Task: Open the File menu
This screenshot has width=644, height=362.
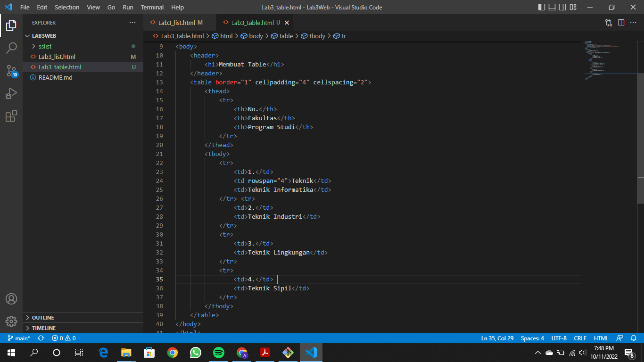Action: click(x=25, y=7)
